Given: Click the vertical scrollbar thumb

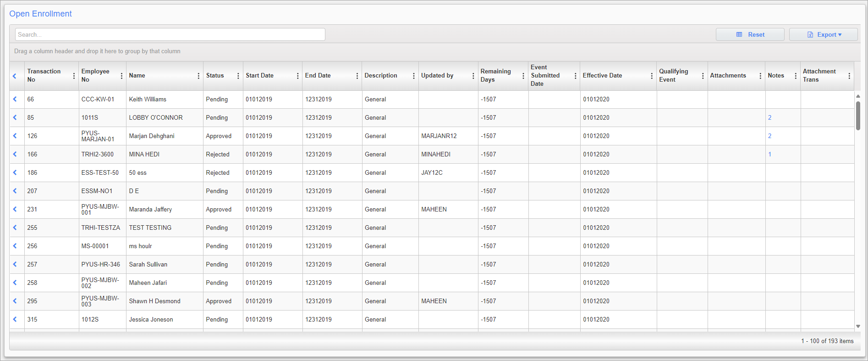Looking at the screenshot, I should [x=858, y=116].
